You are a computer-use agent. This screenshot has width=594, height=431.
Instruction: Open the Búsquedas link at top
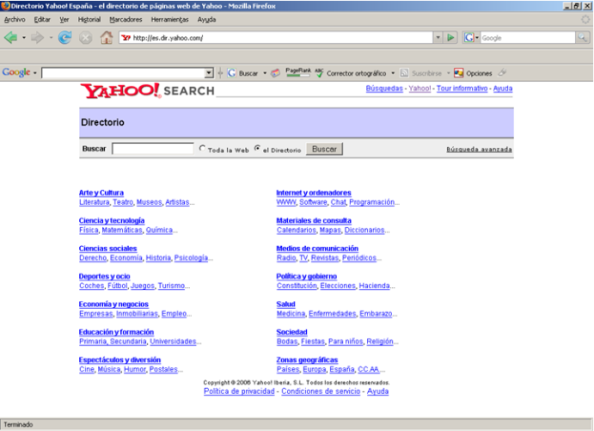click(384, 88)
